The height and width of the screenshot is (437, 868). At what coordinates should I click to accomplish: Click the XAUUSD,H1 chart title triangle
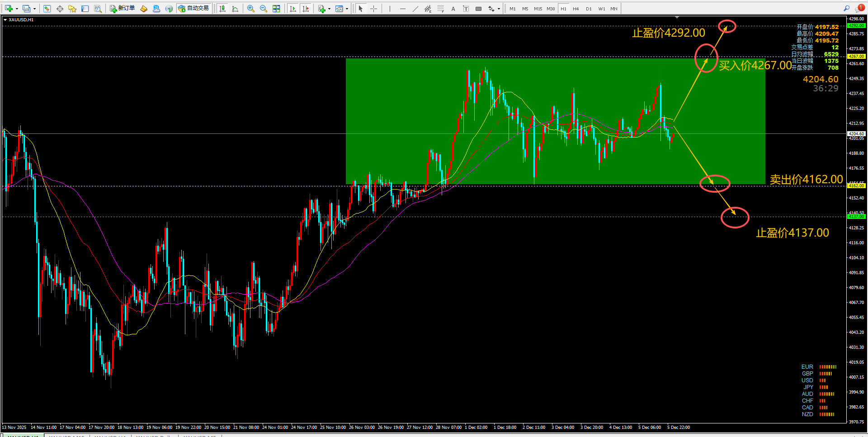[x=5, y=20]
